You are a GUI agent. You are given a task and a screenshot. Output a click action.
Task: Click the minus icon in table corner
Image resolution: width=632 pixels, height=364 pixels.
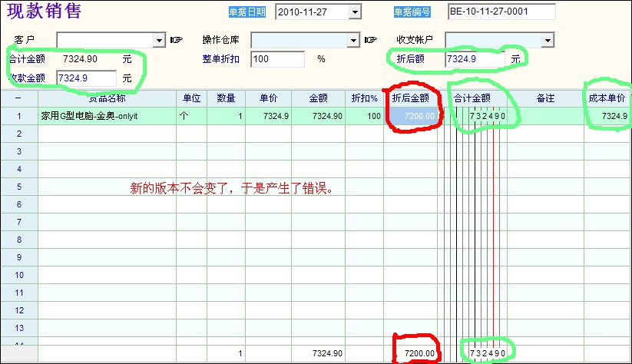18,98
